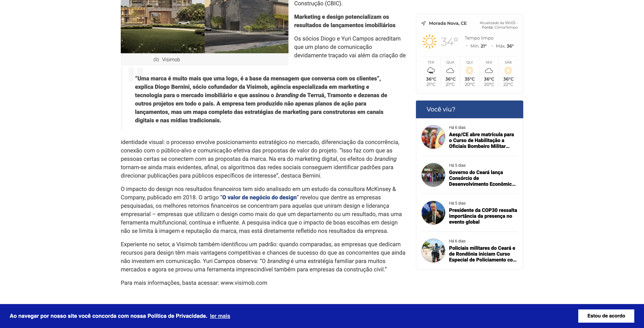Click the 'Morada Nova, CE' location text
The height and width of the screenshot is (328, 644).
click(x=448, y=23)
